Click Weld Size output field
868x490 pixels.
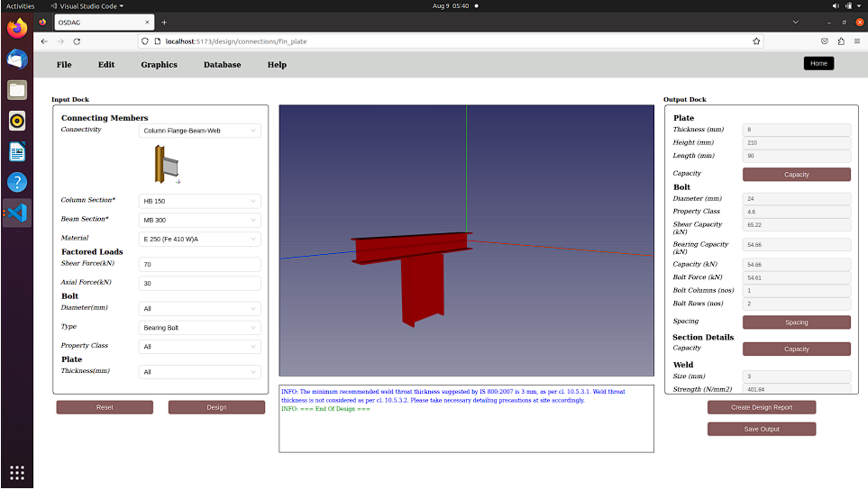797,377
